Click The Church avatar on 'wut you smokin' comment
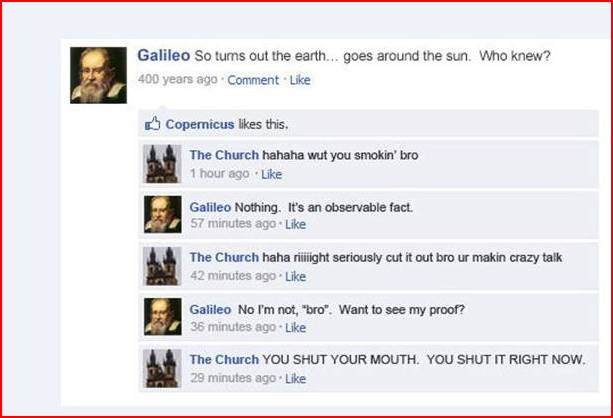 162,164
